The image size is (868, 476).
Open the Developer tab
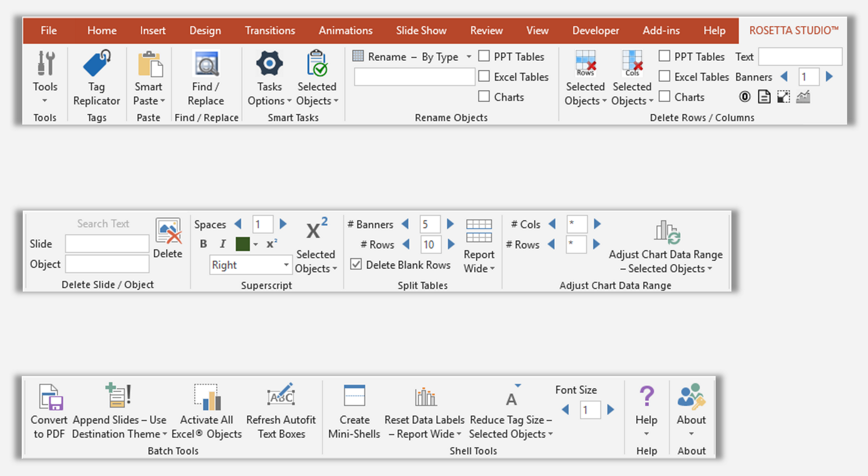coord(596,31)
